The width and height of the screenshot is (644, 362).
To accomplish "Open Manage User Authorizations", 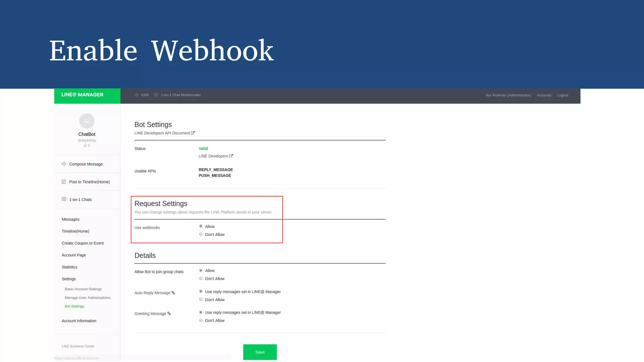I will (x=87, y=298).
